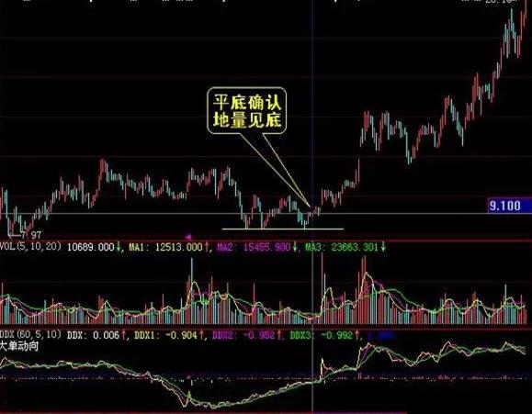Click the down arrow beside volume 10689.000
Viewport: 532px width, 414px height.
point(119,247)
